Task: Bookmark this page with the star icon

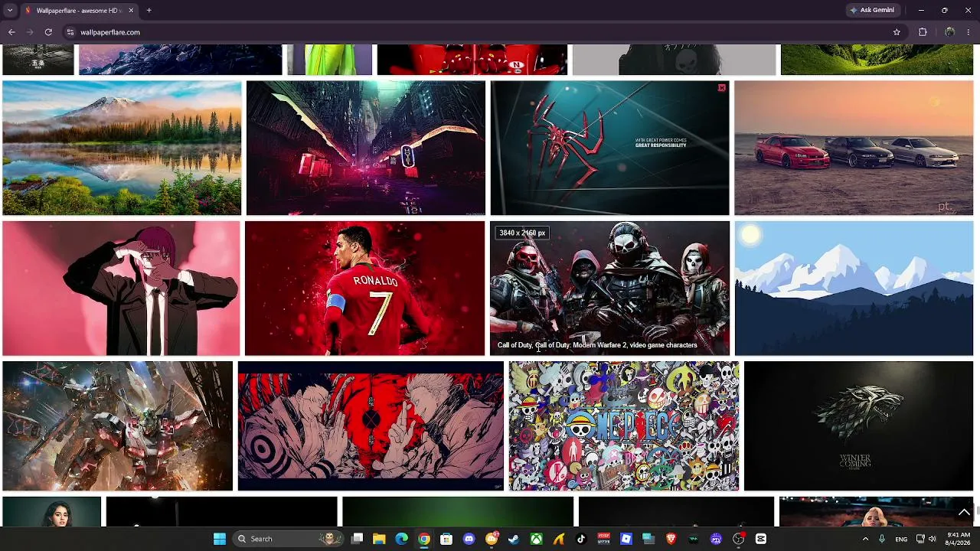Action: tap(897, 32)
